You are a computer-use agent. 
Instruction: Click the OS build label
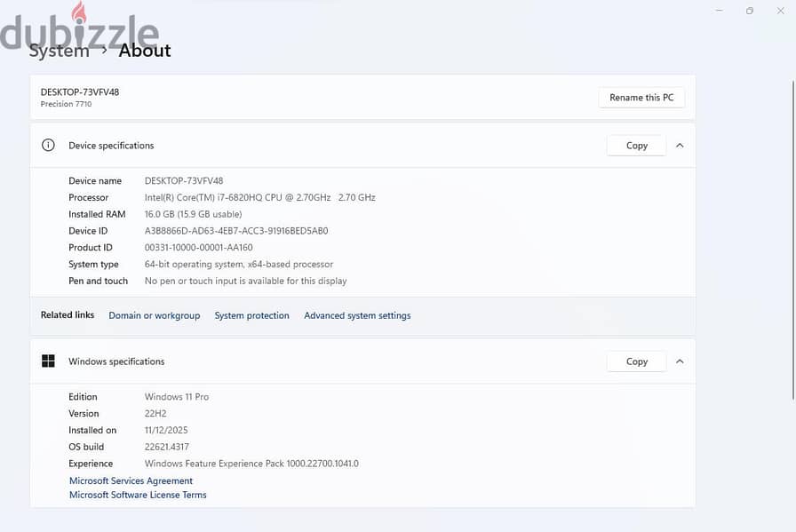point(86,448)
